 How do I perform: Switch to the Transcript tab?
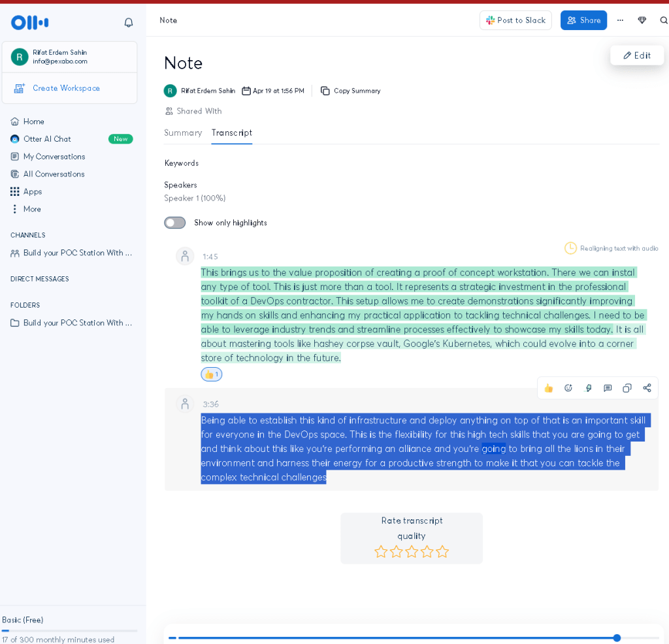232,133
